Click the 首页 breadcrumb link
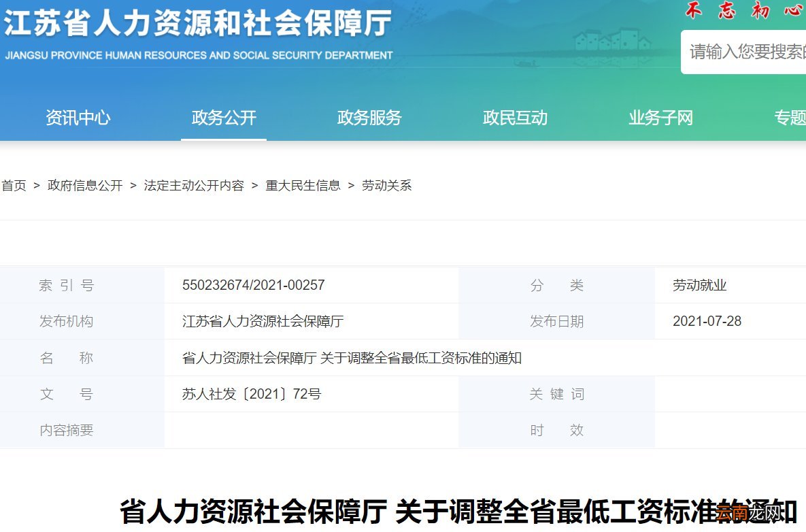Screen dimensions: 806x532 pos(14,185)
